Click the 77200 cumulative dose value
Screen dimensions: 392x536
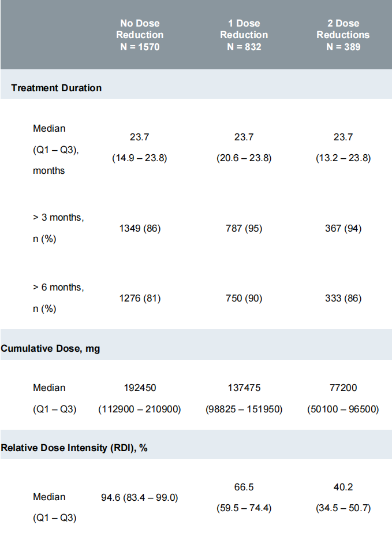click(343, 388)
